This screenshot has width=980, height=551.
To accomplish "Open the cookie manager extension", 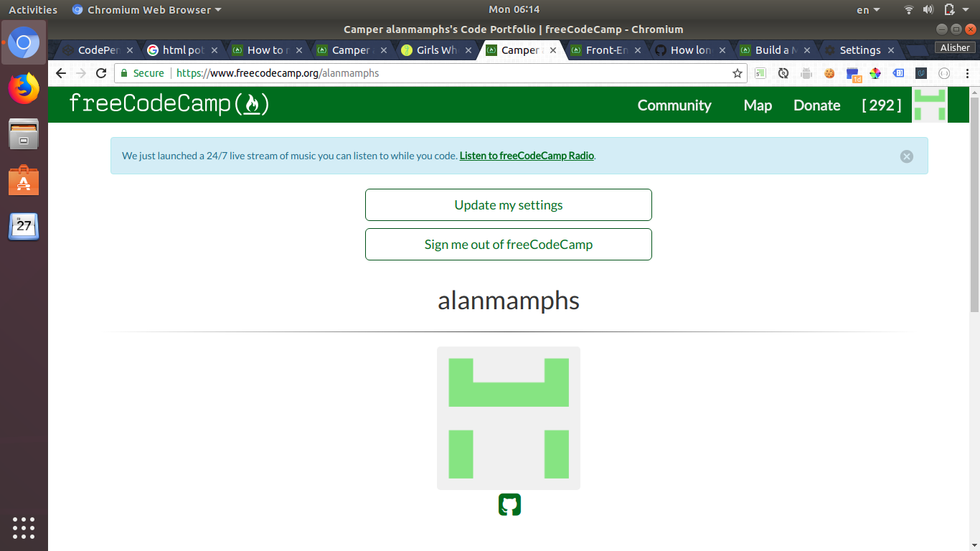I will pyautogui.click(x=829, y=72).
